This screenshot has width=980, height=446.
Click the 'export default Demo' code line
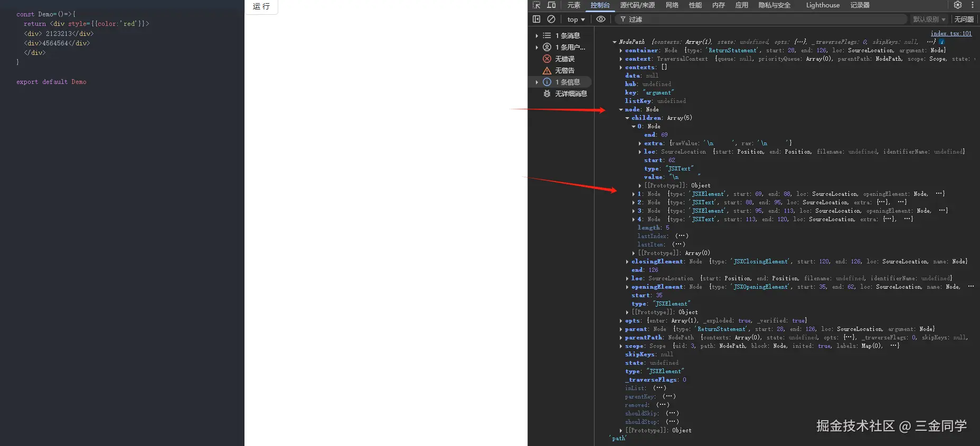coord(51,82)
